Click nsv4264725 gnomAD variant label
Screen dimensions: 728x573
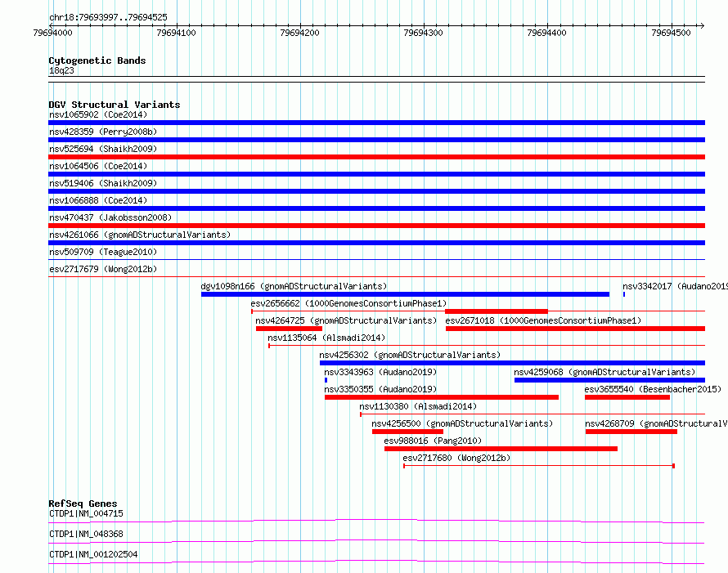click(x=346, y=320)
